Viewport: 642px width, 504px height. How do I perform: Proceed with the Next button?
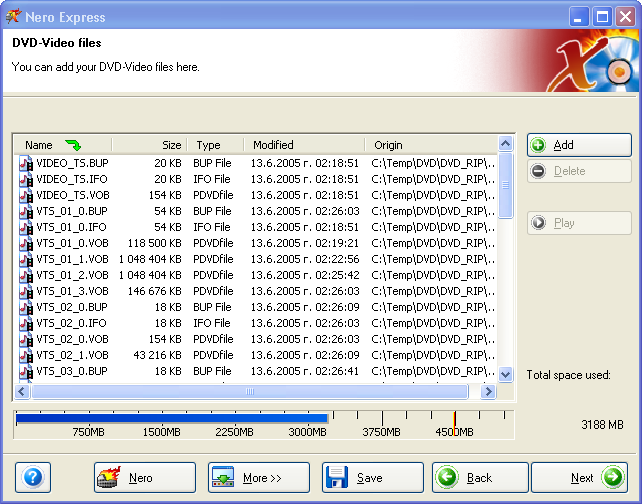(x=579, y=477)
